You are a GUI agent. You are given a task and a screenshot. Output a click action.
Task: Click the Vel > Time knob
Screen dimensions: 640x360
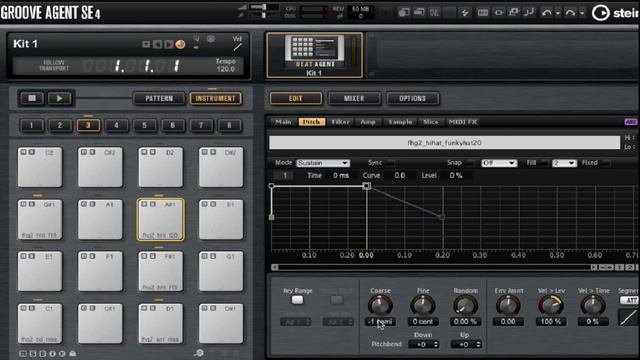point(593,305)
